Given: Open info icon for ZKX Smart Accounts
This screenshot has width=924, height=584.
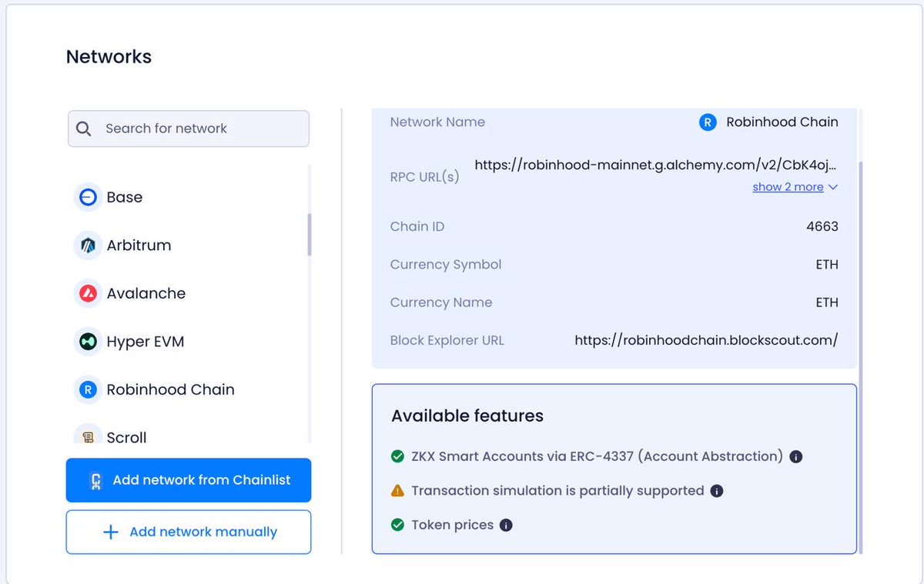Looking at the screenshot, I should point(796,456).
